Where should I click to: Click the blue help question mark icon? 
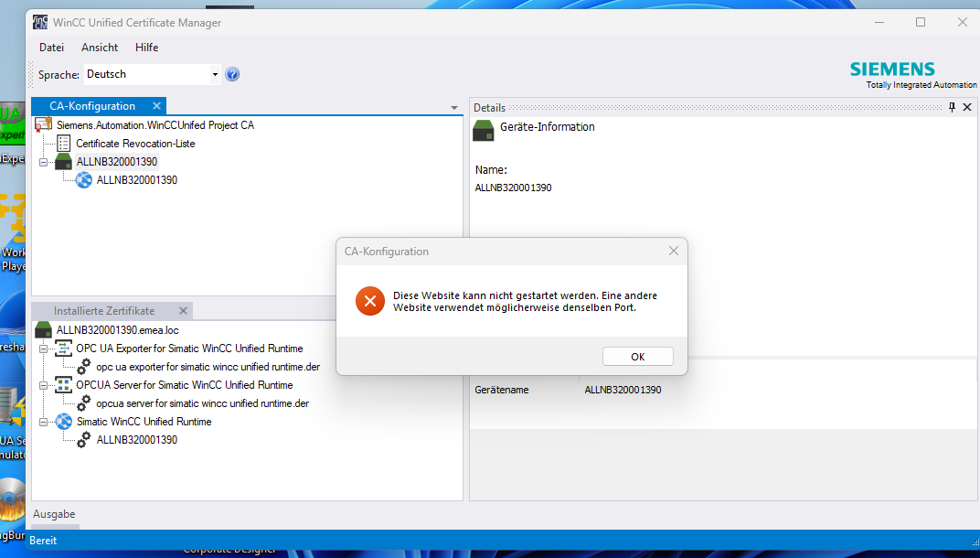tap(232, 74)
